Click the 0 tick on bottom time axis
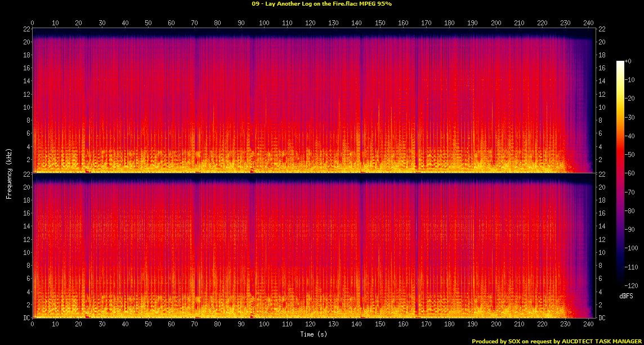 tap(32, 324)
